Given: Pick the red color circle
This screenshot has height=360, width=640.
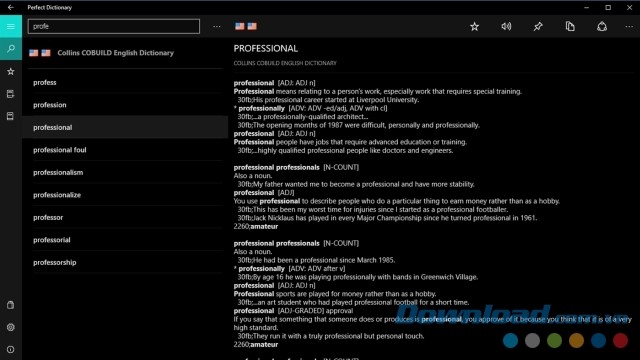Looking at the screenshot, I should (620, 340).
